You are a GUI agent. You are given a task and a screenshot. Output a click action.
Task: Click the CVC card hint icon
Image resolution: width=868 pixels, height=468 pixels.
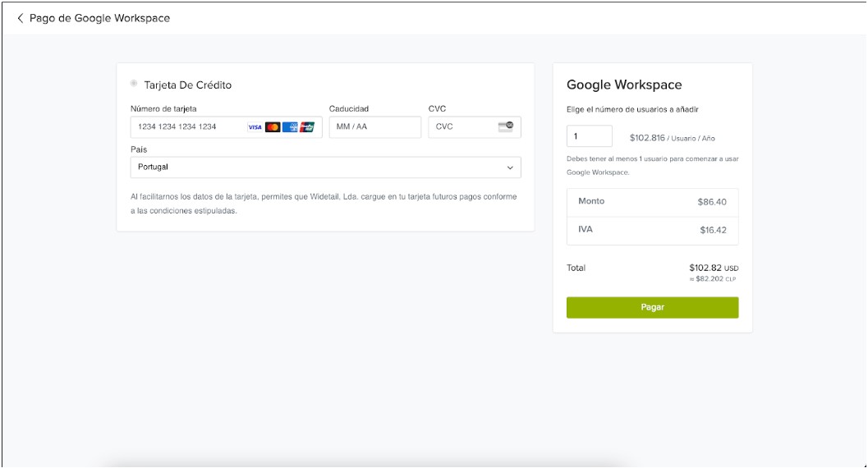pos(505,126)
